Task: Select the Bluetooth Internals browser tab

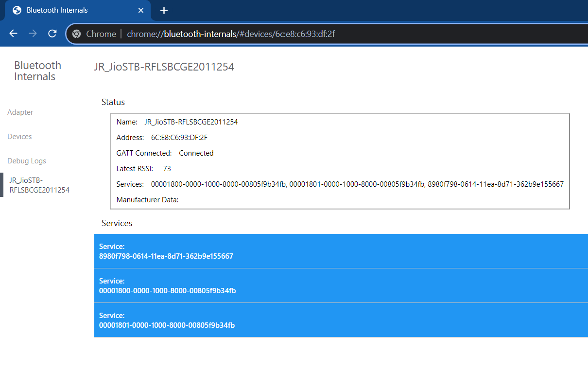Action: pos(78,10)
